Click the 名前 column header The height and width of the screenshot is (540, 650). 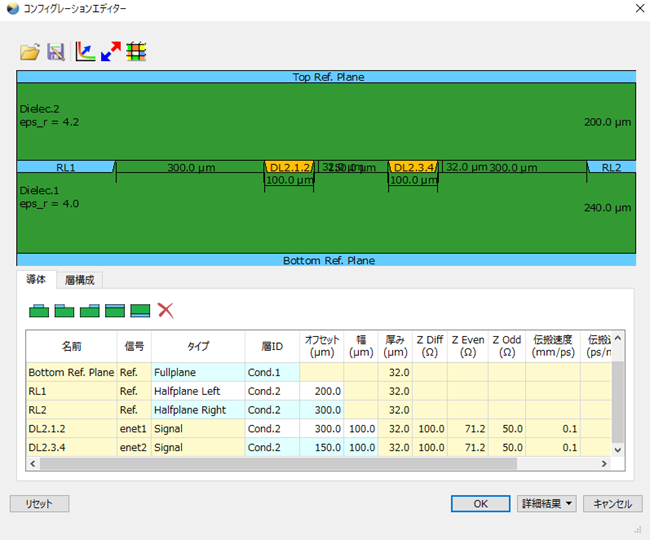point(71,346)
